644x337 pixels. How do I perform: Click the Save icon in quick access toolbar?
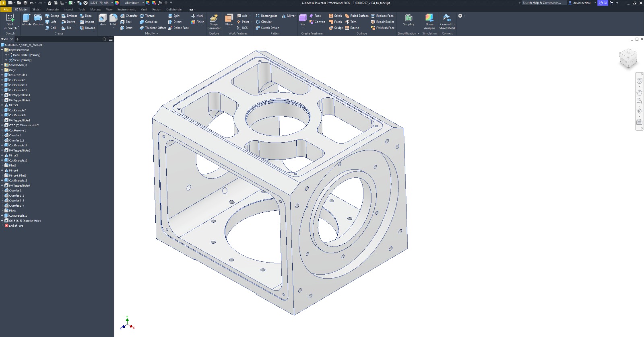tap(25, 3)
